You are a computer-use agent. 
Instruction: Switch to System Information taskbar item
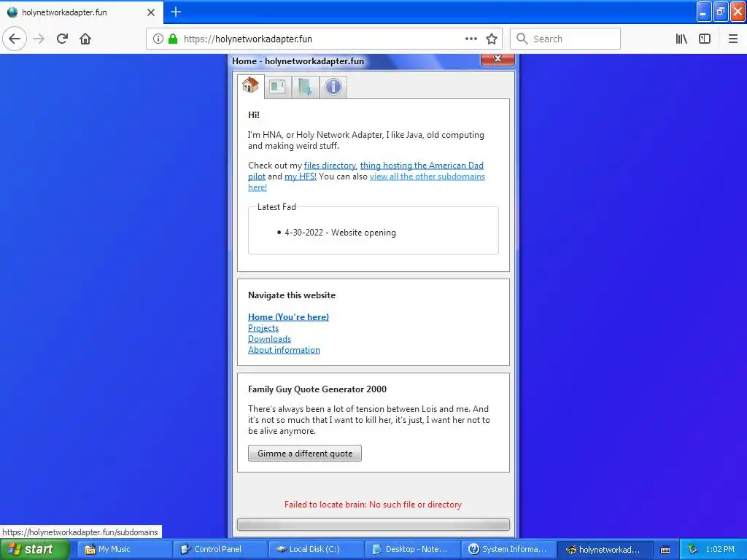click(508, 549)
